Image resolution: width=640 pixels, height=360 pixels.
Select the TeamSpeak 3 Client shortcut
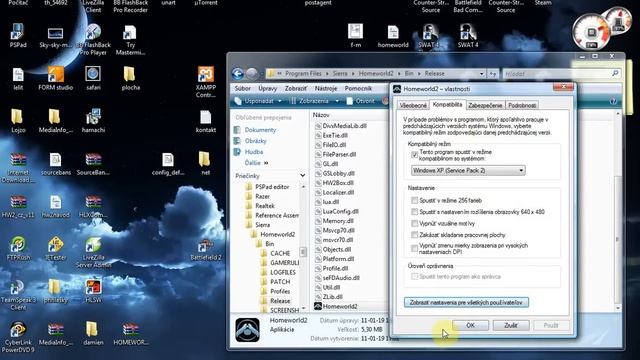pyautogui.click(x=18, y=295)
